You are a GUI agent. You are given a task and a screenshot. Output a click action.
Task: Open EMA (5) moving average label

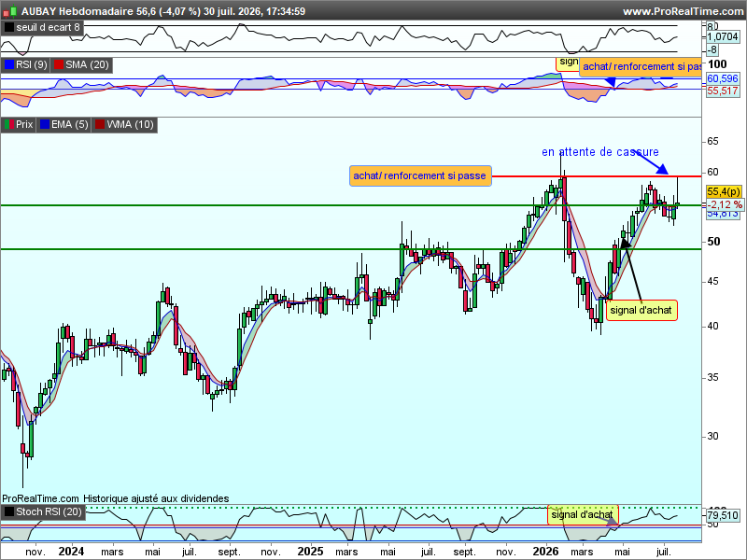coord(69,125)
